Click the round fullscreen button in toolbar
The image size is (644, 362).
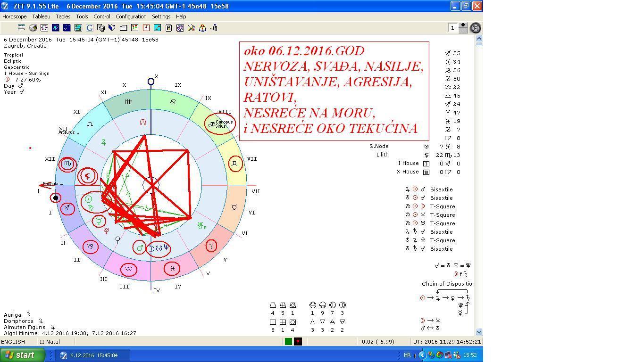476,28
